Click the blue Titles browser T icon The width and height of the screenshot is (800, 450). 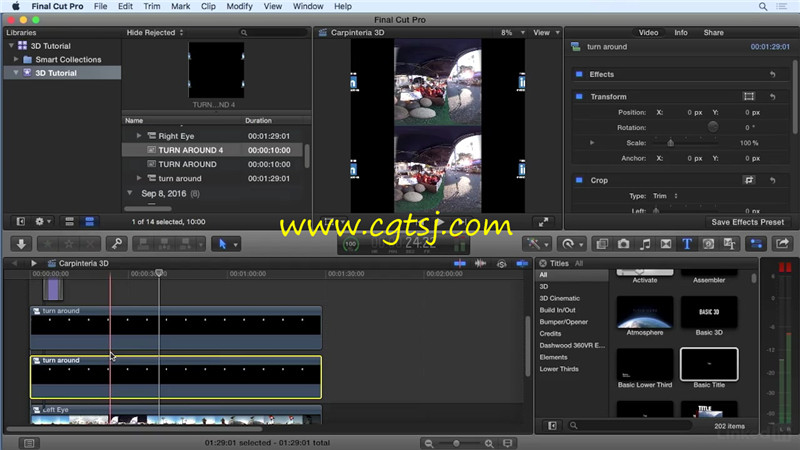pos(687,244)
